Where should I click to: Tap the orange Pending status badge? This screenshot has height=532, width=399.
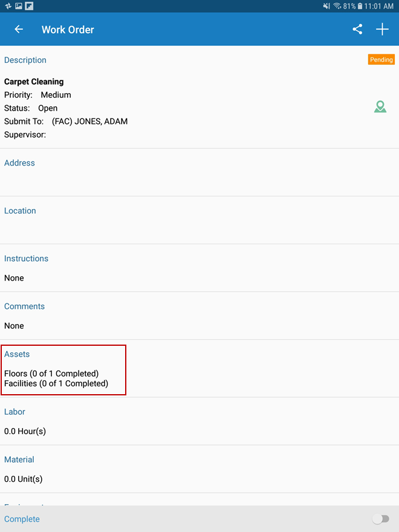381,60
